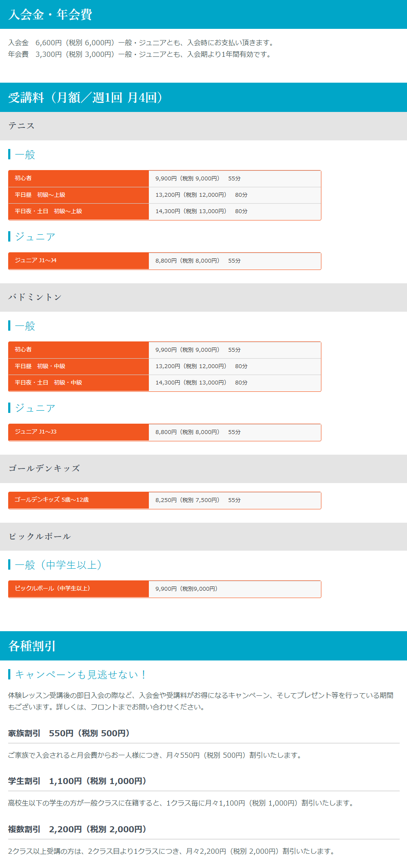Click the 平日昼 初級～上級 tennis row label
The width and height of the screenshot is (407, 868).
point(40,195)
